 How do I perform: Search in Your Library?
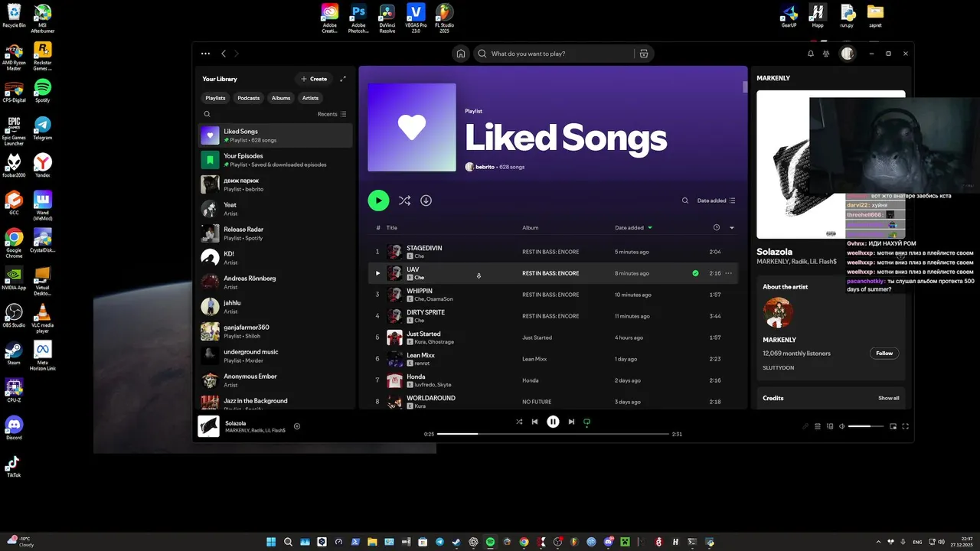[x=207, y=114]
